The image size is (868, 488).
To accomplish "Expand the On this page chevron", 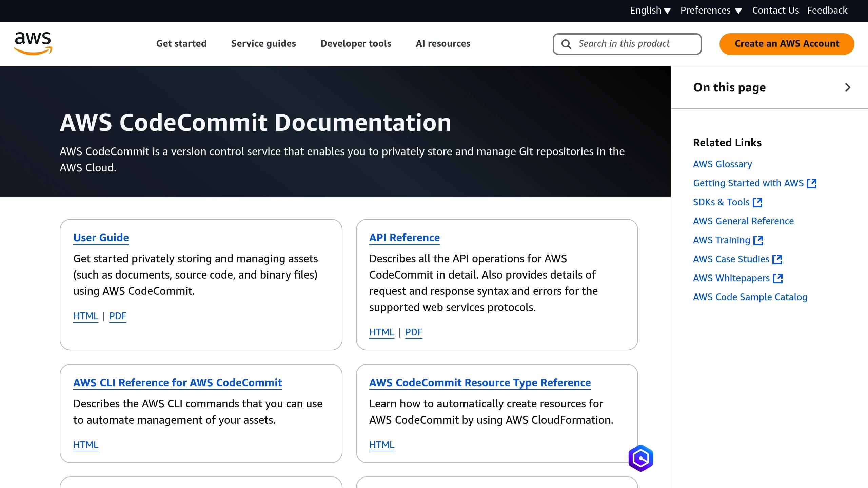I will (x=848, y=87).
